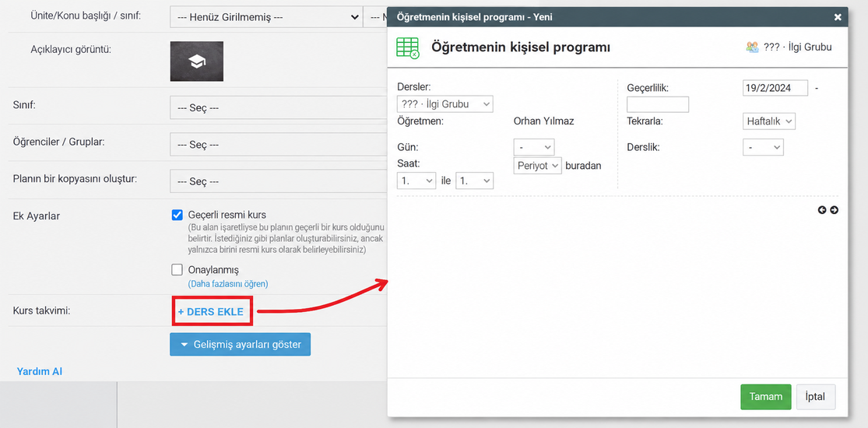Open the Gün day dropdown

click(533, 147)
